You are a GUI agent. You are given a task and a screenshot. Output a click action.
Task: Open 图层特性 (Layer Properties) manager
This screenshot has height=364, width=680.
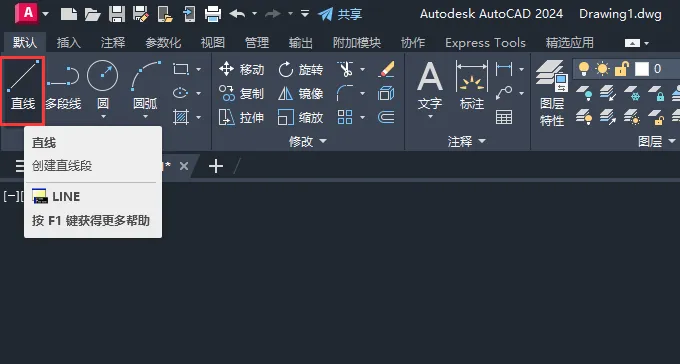click(552, 93)
